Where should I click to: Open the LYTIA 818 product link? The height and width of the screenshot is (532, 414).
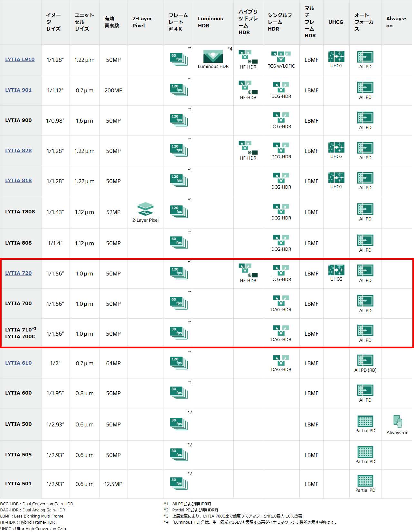18,181
